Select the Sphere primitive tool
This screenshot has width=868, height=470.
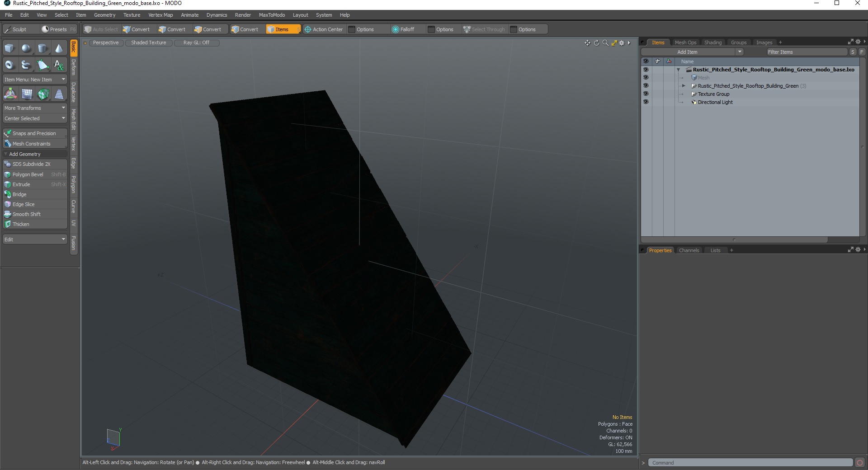coord(26,48)
